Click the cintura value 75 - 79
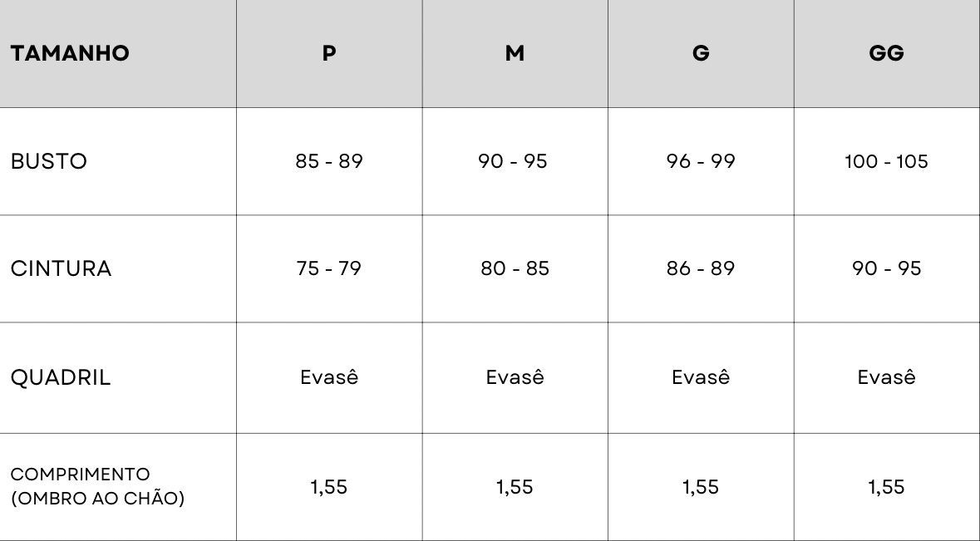The image size is (980, 541). (x=329, y=268)
